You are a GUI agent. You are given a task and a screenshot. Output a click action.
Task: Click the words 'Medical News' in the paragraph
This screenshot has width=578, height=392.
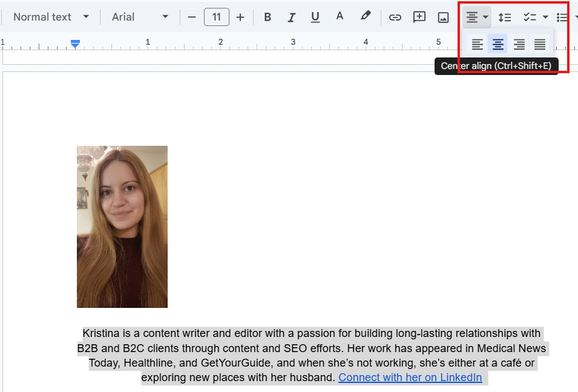511,348
